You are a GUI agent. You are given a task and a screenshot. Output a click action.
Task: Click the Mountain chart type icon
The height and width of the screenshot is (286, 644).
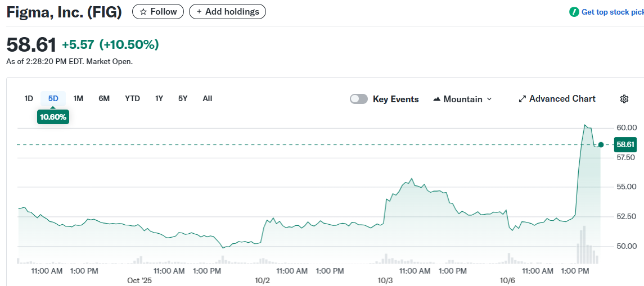[437, 99]
